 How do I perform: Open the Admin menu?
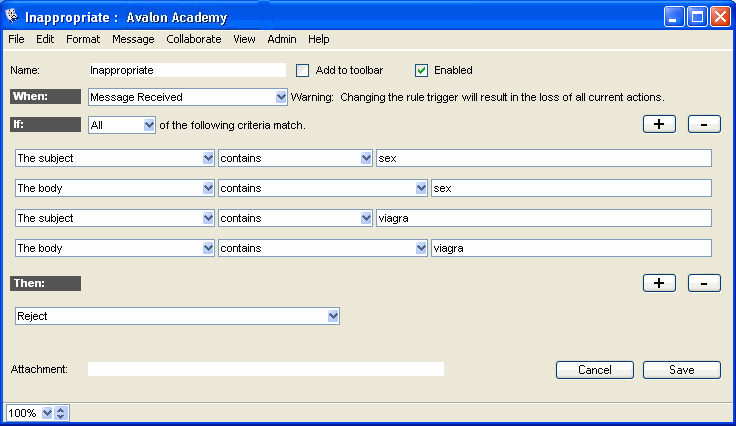(282, 39)
